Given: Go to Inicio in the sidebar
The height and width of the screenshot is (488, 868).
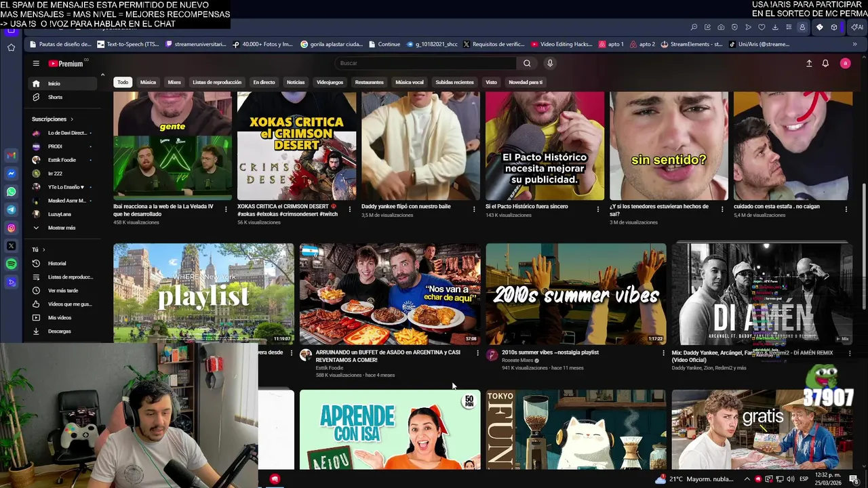Looking at the screenshot, I should 64,83.
